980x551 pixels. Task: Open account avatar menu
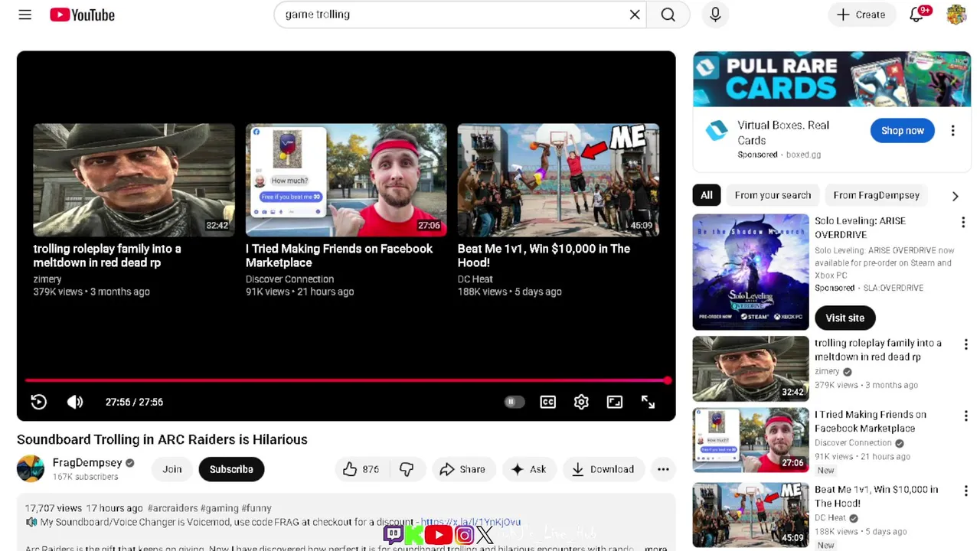956,15
